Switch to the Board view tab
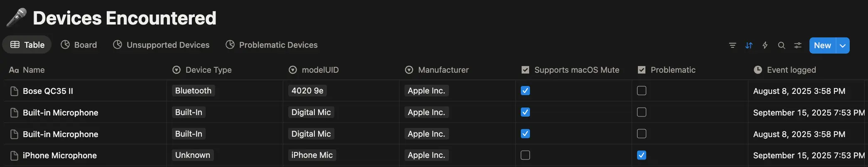The image size is (868, 167). [79, 45]
